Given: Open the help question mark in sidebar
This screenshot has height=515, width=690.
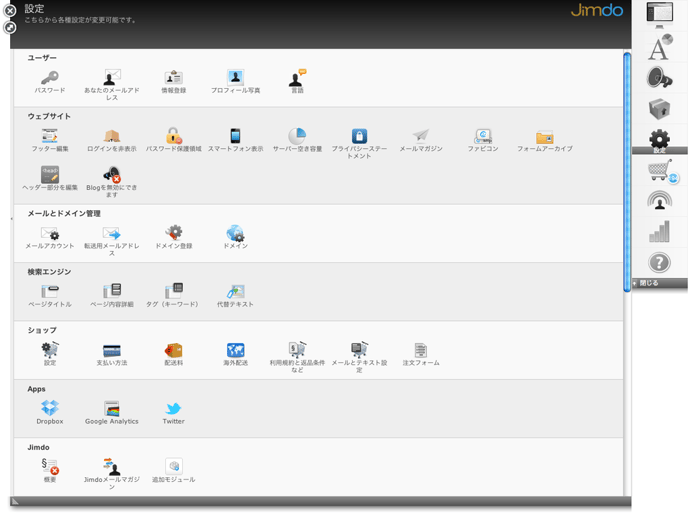Looking at the screenshot, I should click(x=659, y=263).
